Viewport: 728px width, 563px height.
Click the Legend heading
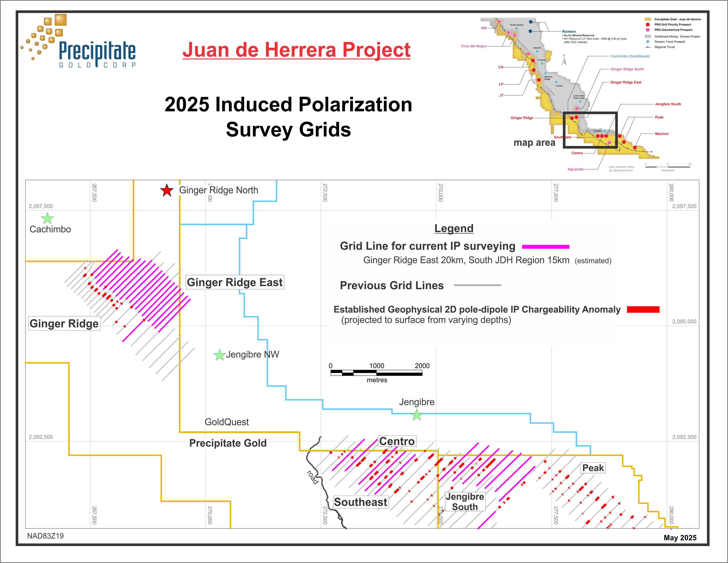click(454, 228)
